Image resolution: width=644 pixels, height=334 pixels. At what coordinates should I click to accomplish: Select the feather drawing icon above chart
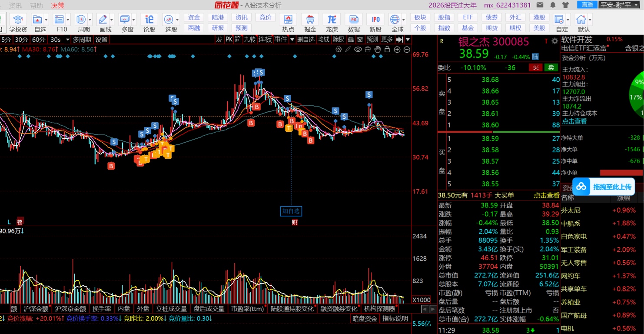tap(348, 50)
